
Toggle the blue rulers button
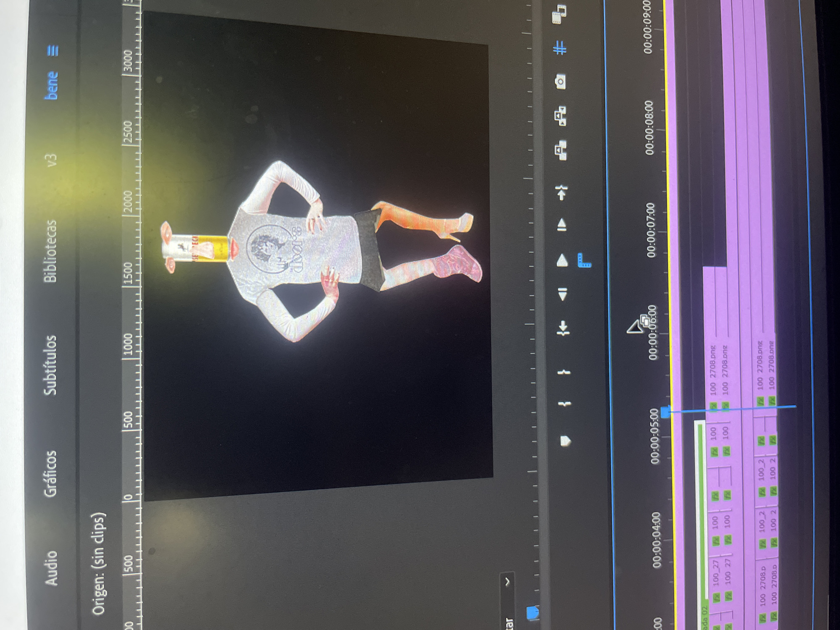584,260
